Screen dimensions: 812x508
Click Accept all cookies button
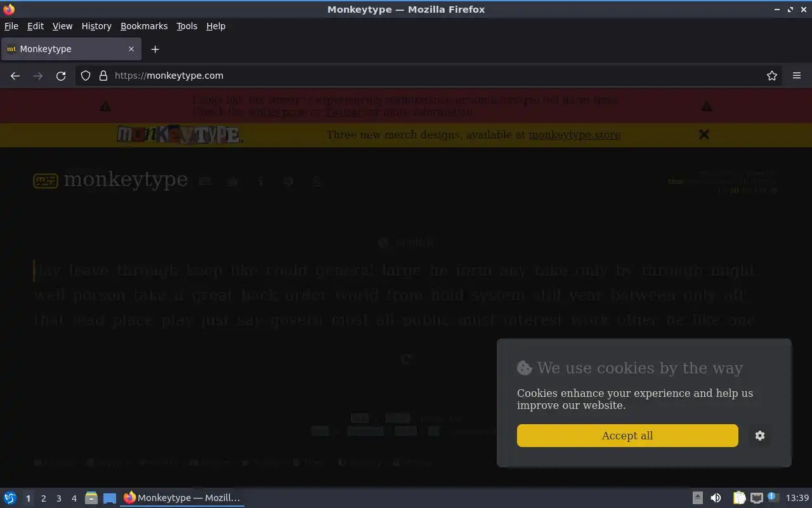tap(627, 436)
